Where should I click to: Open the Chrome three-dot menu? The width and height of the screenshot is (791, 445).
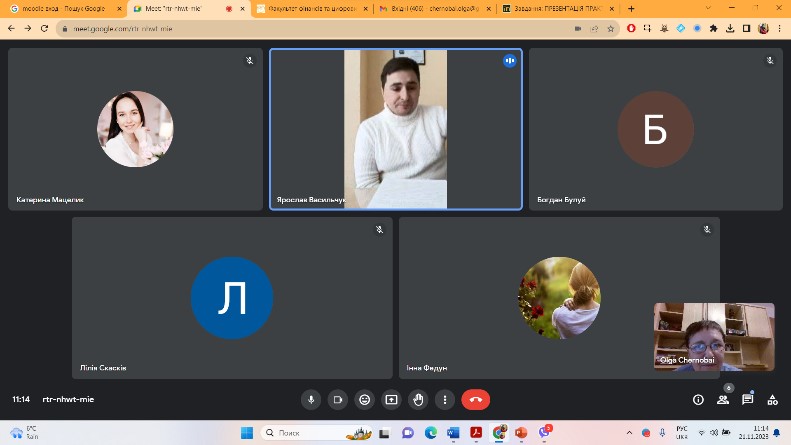(780, 29)
